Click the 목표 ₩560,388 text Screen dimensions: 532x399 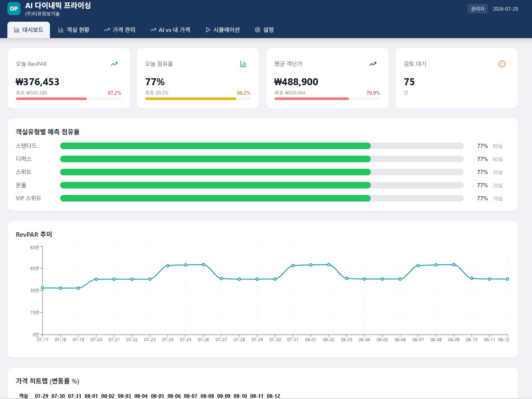32,93
